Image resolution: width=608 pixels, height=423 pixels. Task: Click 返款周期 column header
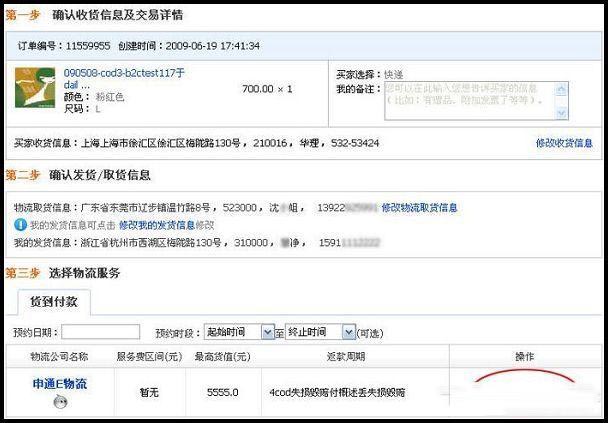tap(345, 357)
